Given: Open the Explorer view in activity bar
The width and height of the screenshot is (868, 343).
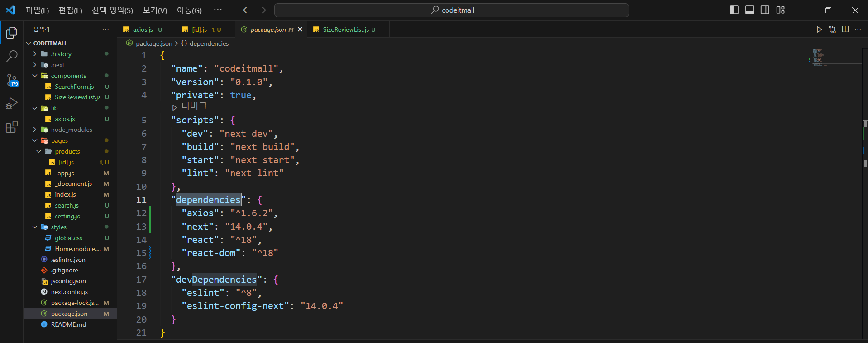Looking at the screenshot, I should (x=12, y=33).
